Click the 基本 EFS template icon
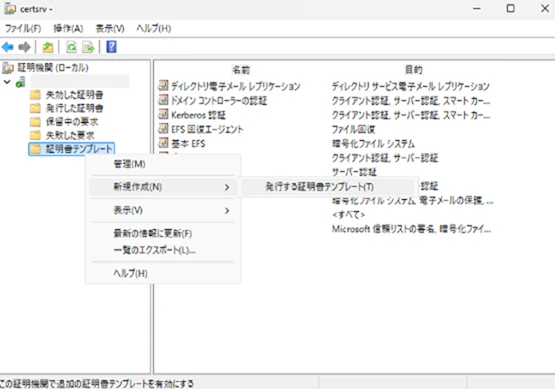 click(x=163, y=143)
